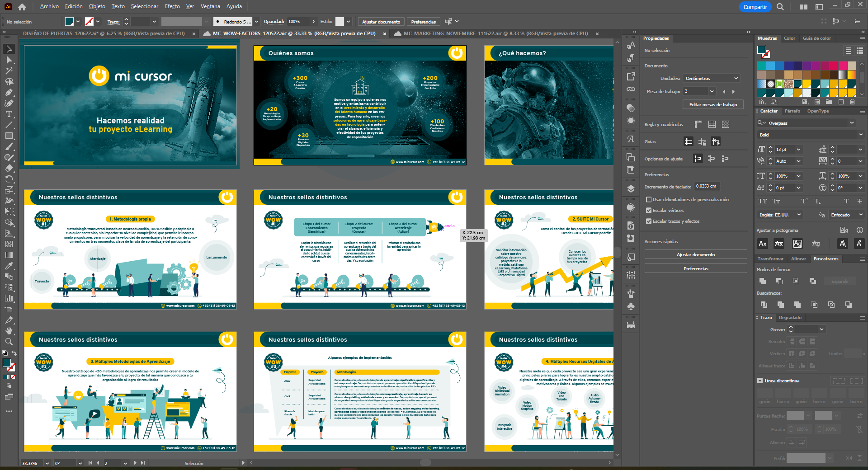868x470 pixels.
Task: Select the Direct Selection tool
Action: pos(9,60)
